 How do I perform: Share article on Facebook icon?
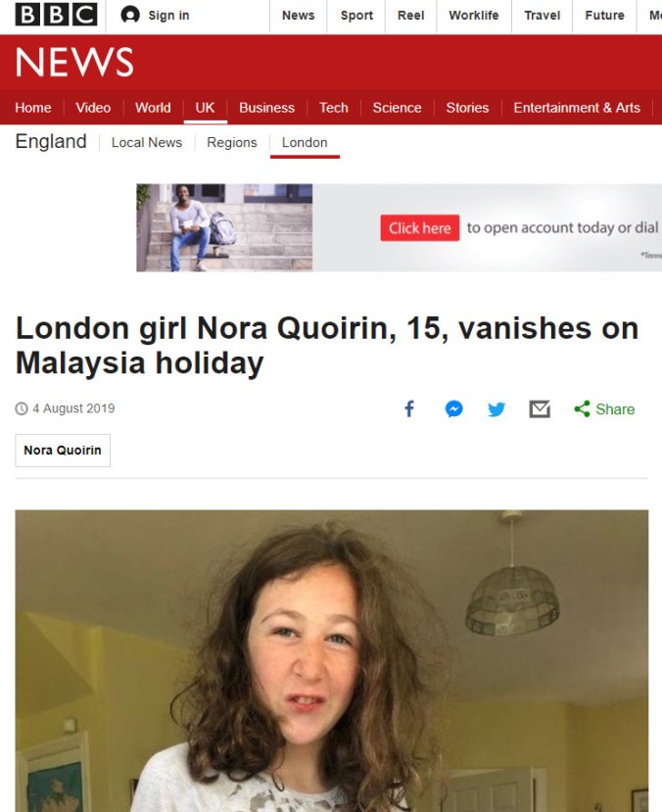point(409,409)
